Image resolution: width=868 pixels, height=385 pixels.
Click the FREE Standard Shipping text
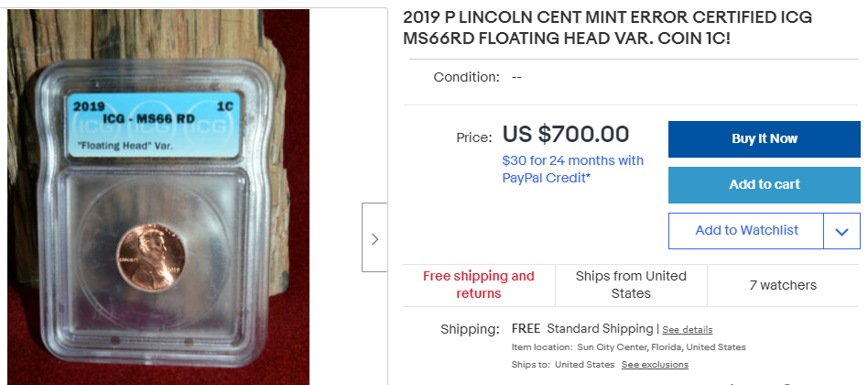coord(600,329)
